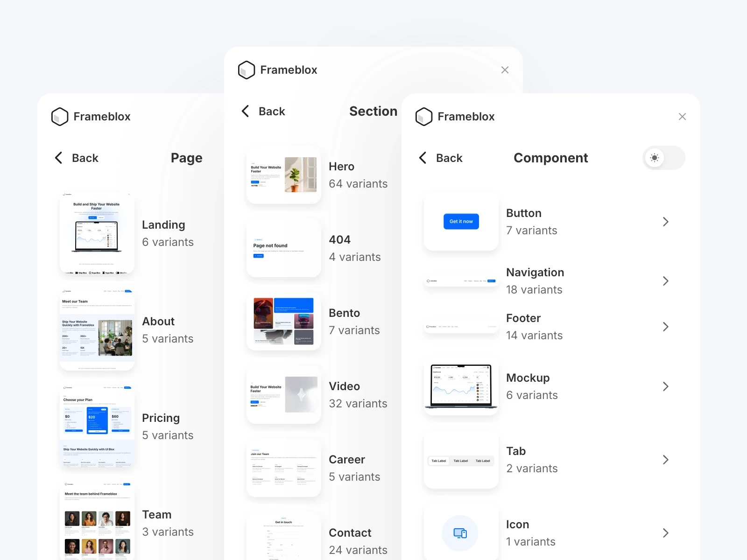Select the Team label

coord(157,515)
